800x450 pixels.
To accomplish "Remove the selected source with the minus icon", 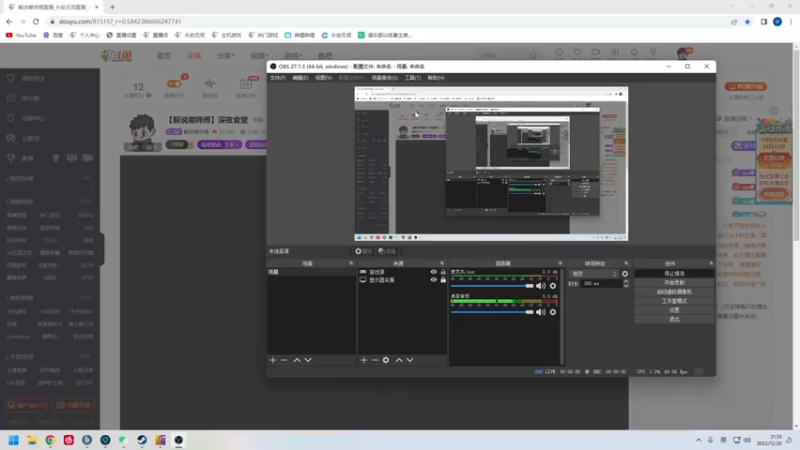I will tap(374, 360).
